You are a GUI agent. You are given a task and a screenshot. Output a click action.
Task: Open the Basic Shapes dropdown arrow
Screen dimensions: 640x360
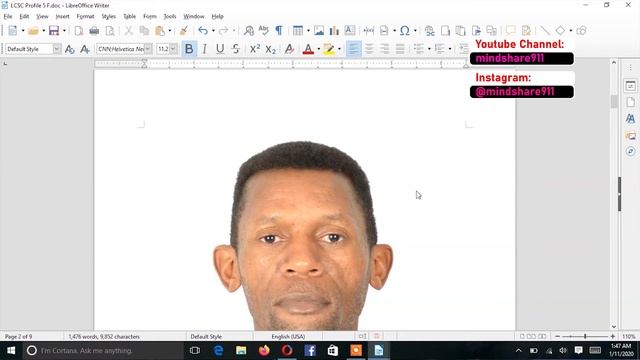tap(571, 31)
